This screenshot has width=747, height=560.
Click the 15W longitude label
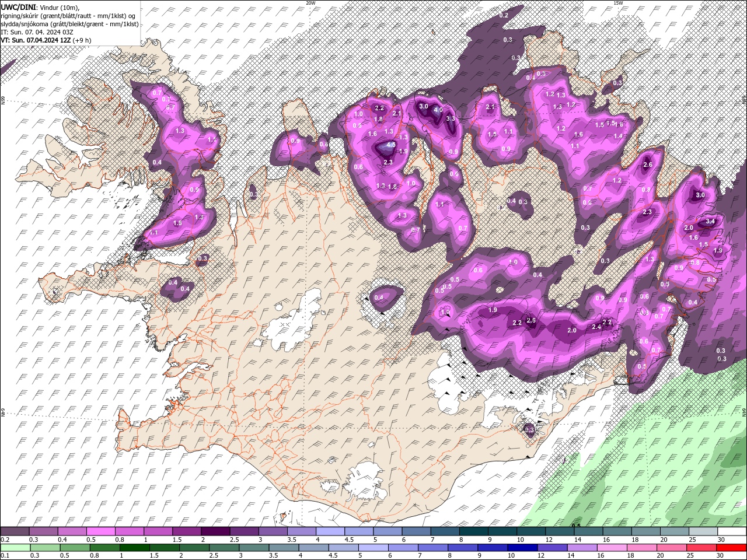[618, 3]
